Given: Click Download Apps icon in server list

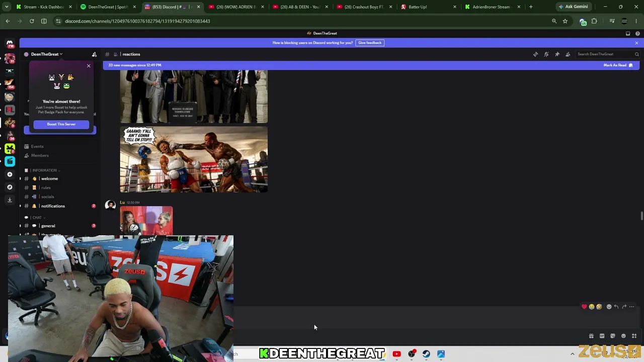Looking at the screenshot, I should (10, 200).
